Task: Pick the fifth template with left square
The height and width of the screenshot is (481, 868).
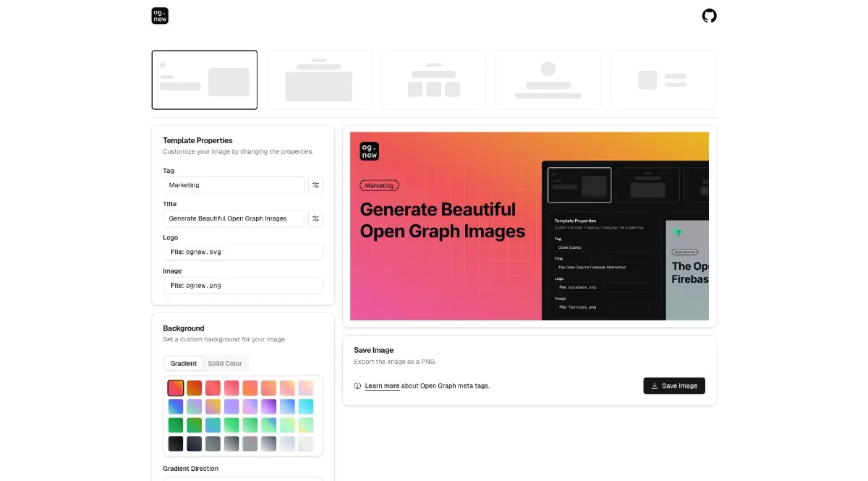Action: [x=662, y=80]
